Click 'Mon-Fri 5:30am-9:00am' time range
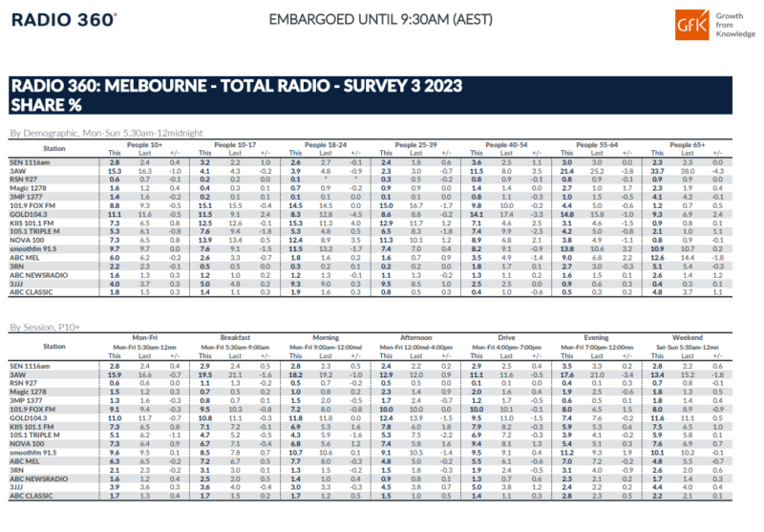Image resolution: width=764 pixels, height=532 pixels. pos(235,348)
